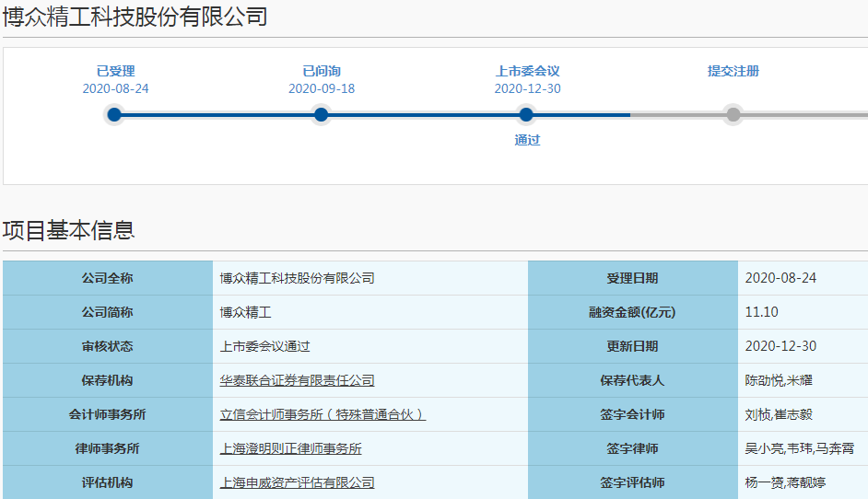Select the 上市委会议 stage label
Image resolution: width=868 pixels, height=499 pixels.
527,71
